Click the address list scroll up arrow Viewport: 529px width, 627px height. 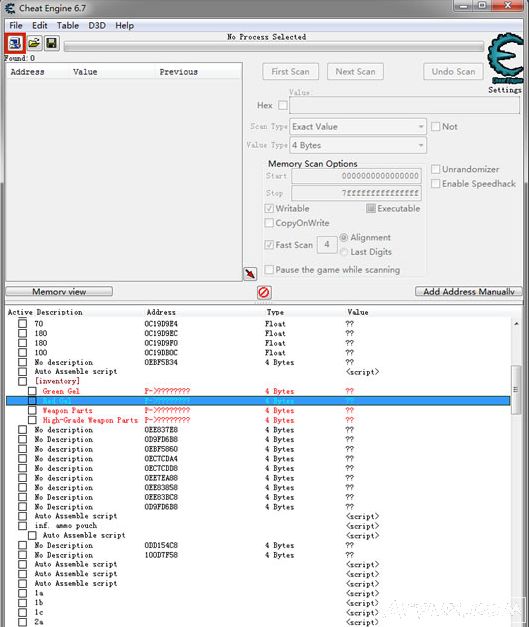[516, 323]
